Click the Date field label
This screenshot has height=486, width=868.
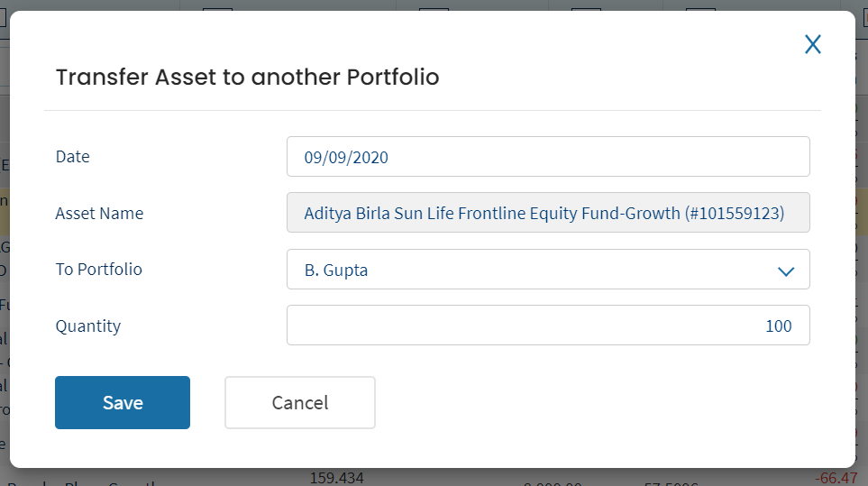[x=73, y=157]
